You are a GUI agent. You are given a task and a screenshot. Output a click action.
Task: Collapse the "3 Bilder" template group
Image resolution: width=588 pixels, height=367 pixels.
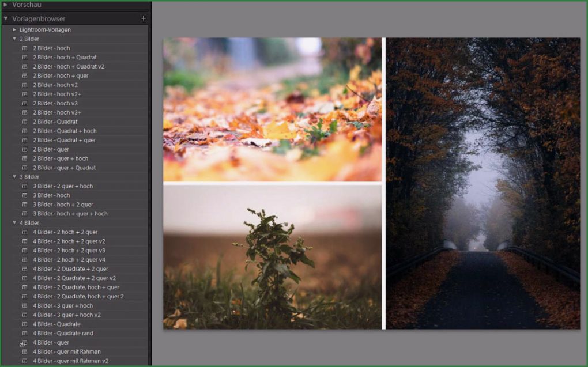tap(14, 176)
